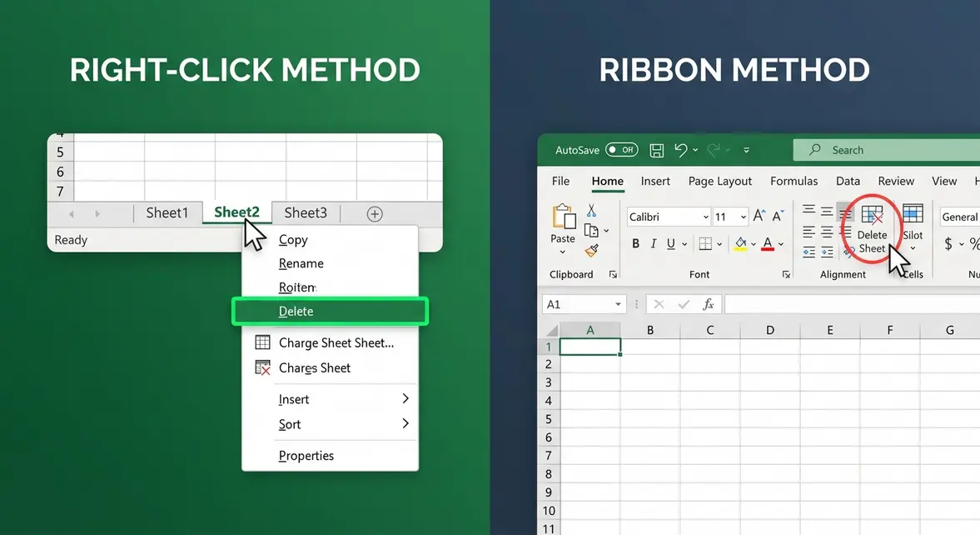Click the formula bar input field

[x=852, y=304]
